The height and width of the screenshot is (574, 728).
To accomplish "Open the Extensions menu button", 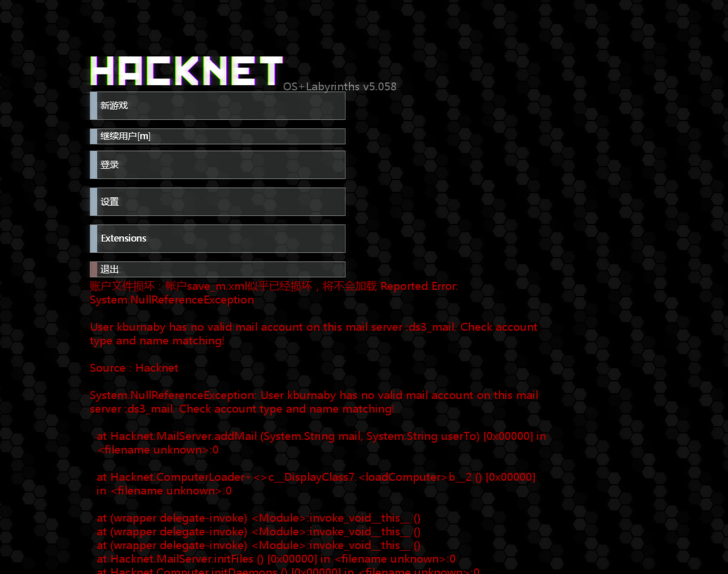I will click(217, 239).
